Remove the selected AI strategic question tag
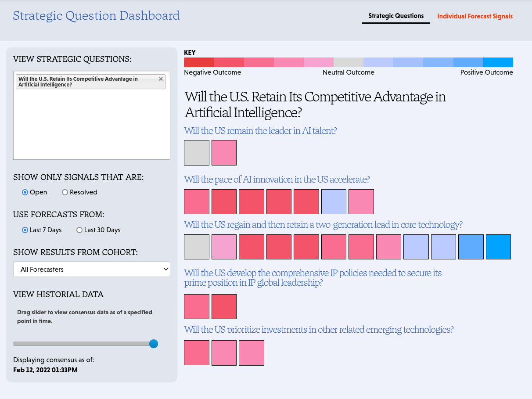The width and height of the screenshot is (532, 399). point(161,79)
